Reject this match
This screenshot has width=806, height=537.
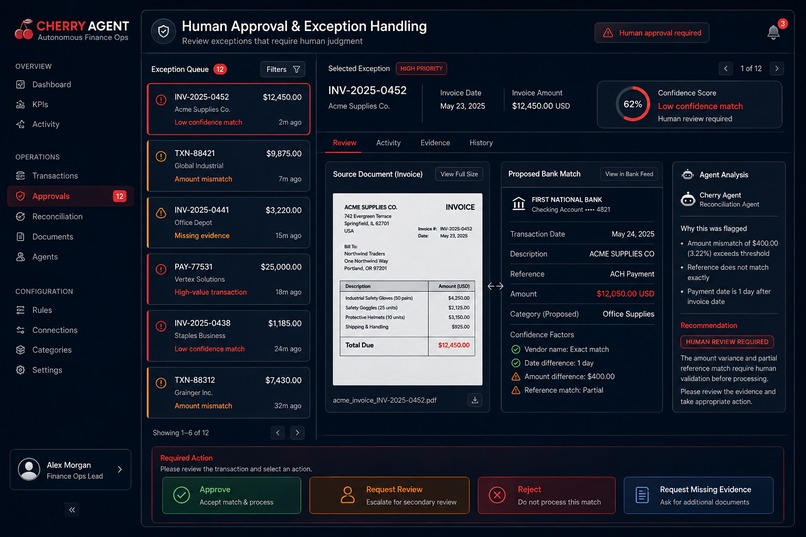point(546,495)
